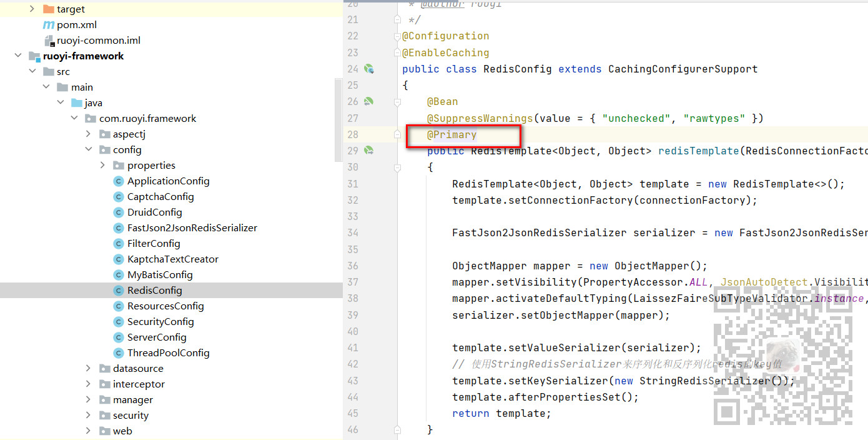The width and height of the screenshot is (868, 440).
Task: Expand the aspectj package
Action: pyautogui.click(x=89, y=134)
